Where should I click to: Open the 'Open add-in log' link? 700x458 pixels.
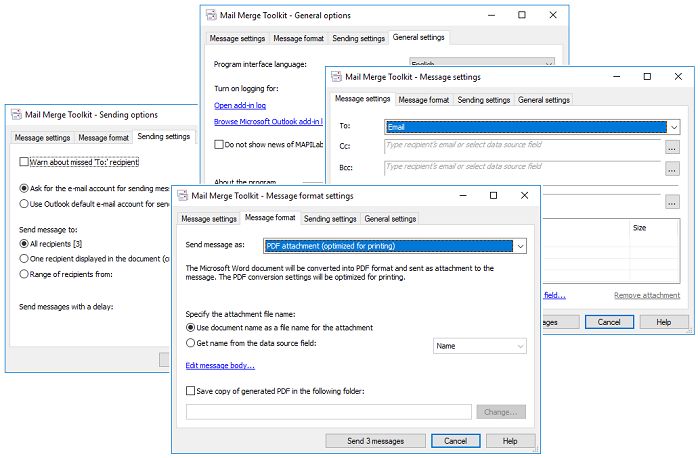pos(240,105)
